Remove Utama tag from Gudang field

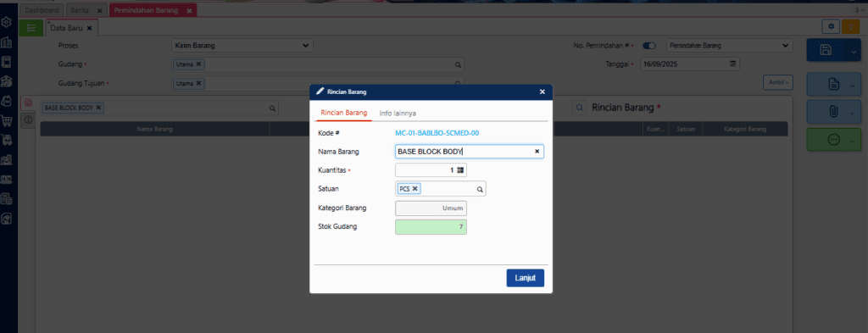click(198, 64)
